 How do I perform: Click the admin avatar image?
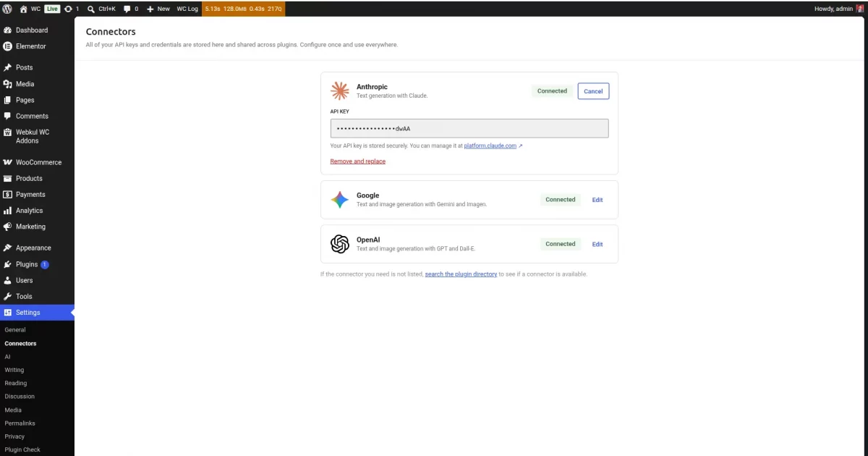860,9
